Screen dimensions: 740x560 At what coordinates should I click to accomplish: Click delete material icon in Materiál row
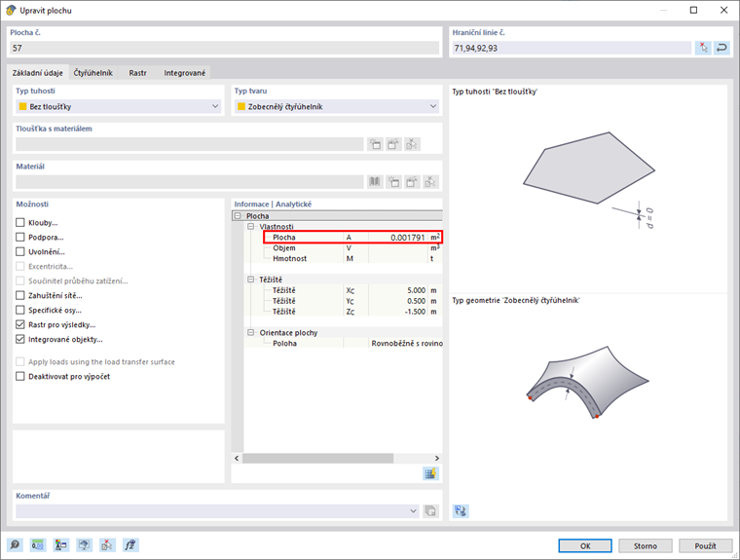tap(430, 182)
